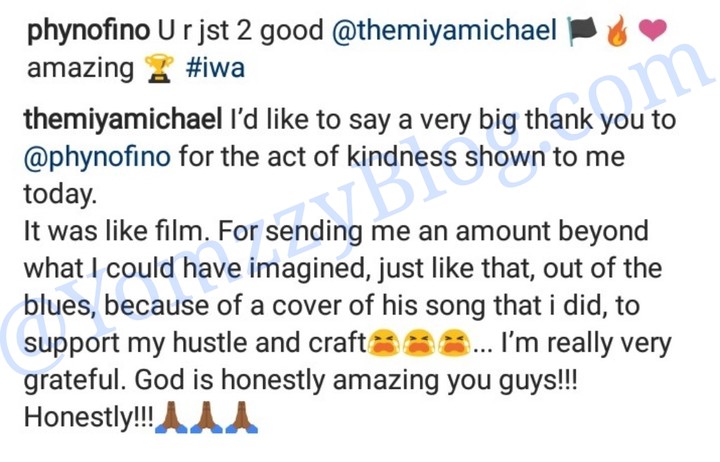This screenshot has height=462, width=720.
Task: Open the phynofino profile username
Action: click(x=88, y=30)
